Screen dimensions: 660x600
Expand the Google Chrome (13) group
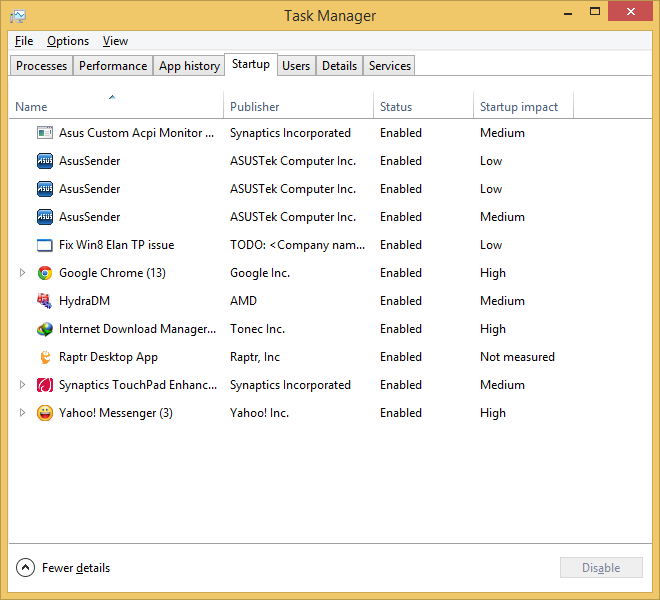pyautogui.click(x=22, y=273)
